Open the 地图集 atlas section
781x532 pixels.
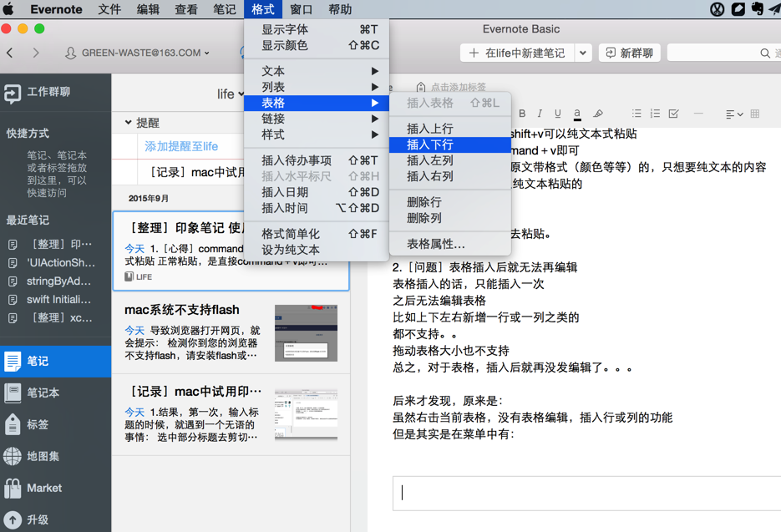pos(55,456)
